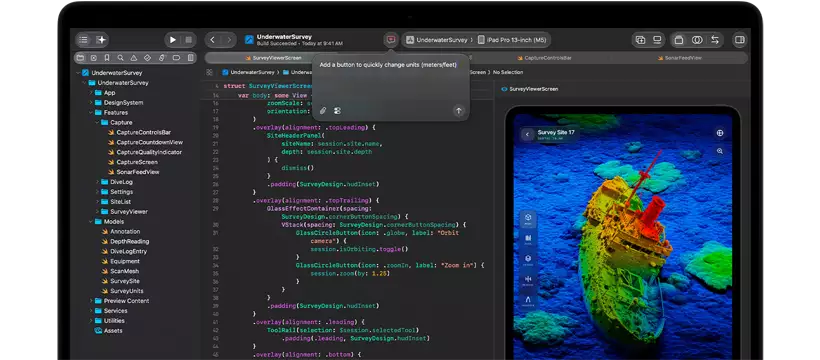This screenshot has width=820, height=360.
Task: Run the build with the Play button
Action: [173, 40]
